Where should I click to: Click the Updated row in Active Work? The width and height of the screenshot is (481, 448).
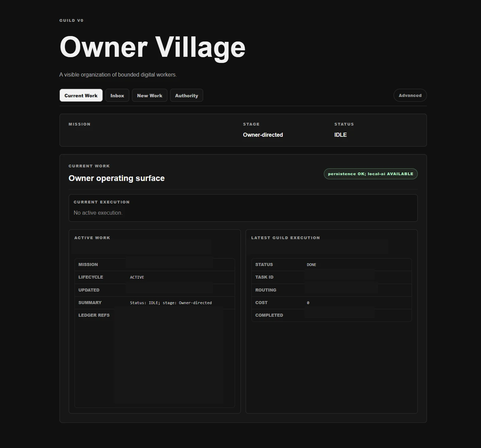[155, 290]
